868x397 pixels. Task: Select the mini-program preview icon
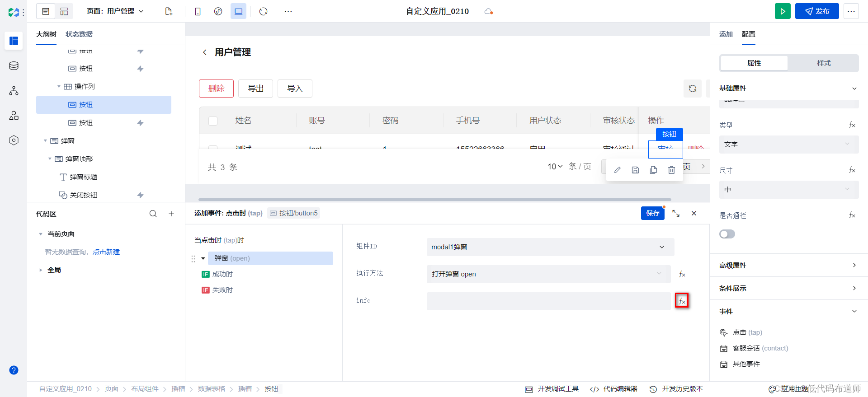click(218, 11)
